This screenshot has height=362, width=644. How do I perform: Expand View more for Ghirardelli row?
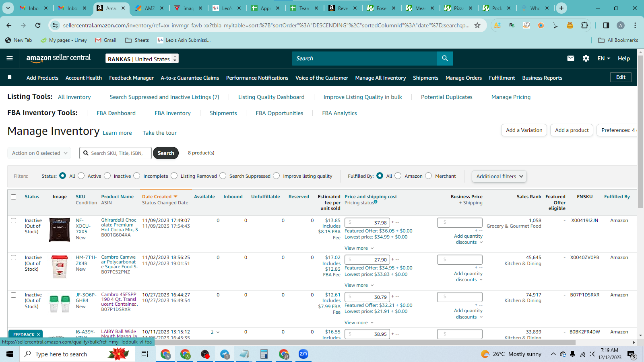359,248
